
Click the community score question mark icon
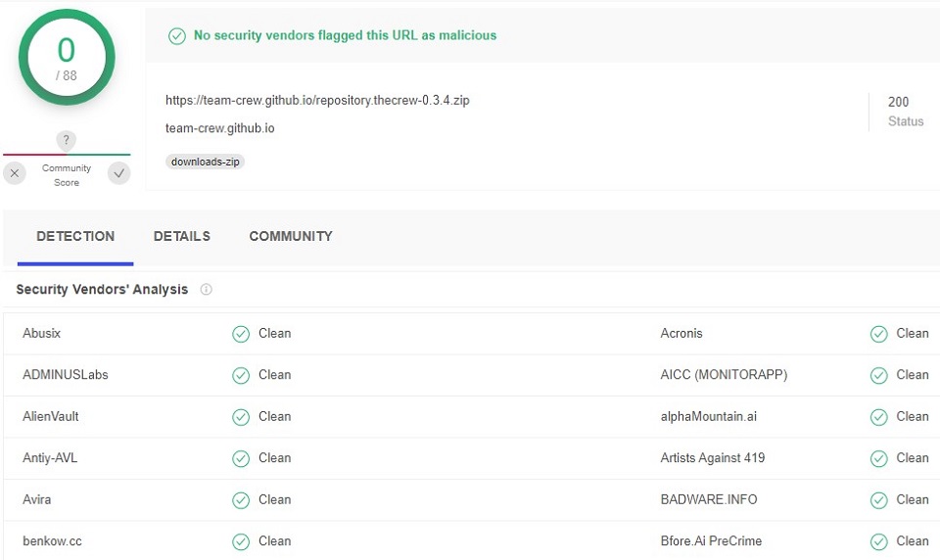[66, 140]
